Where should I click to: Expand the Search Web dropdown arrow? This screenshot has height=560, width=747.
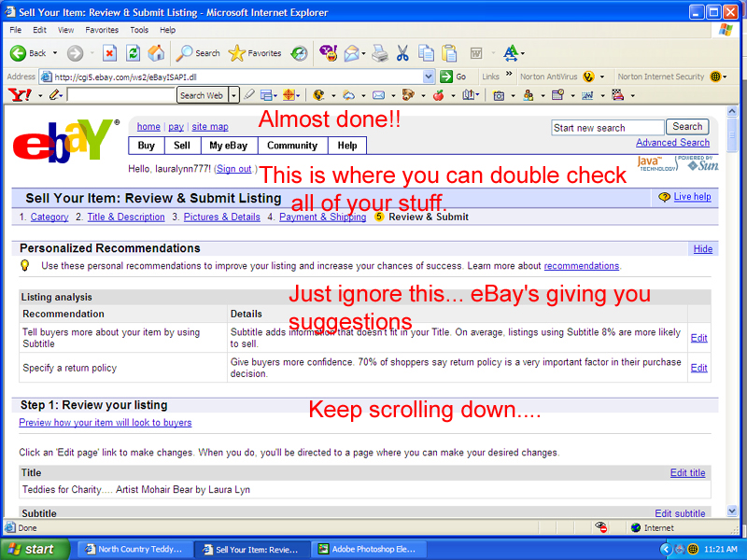(x=233, y=95)
